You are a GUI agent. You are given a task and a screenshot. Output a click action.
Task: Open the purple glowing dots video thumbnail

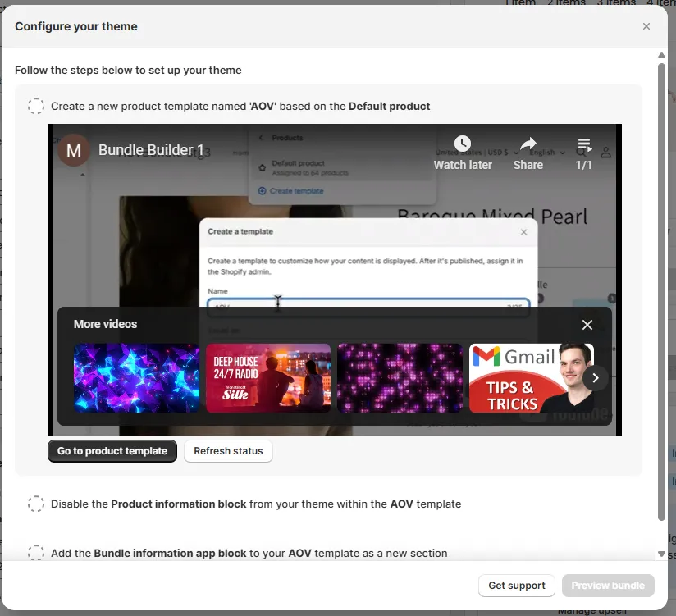pos(400,378)
